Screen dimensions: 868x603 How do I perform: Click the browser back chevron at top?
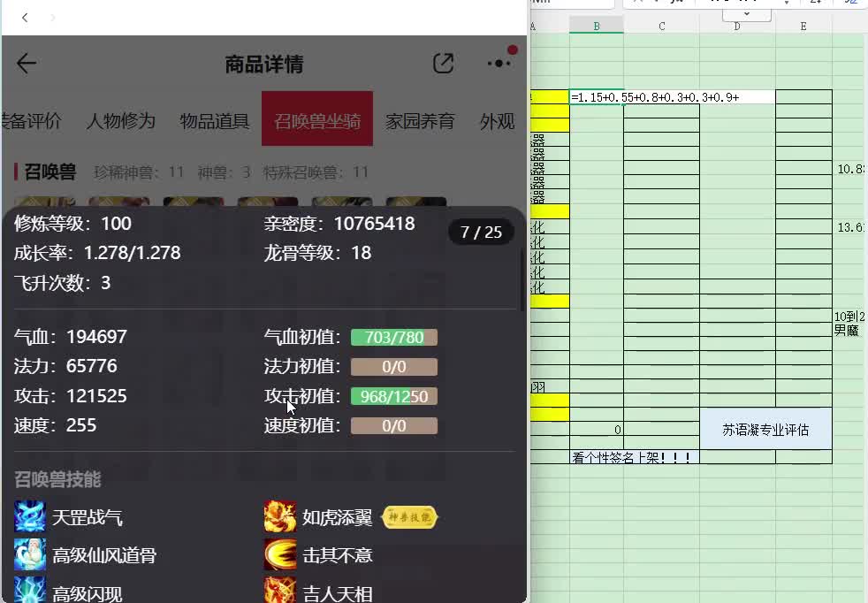(25, 18)
